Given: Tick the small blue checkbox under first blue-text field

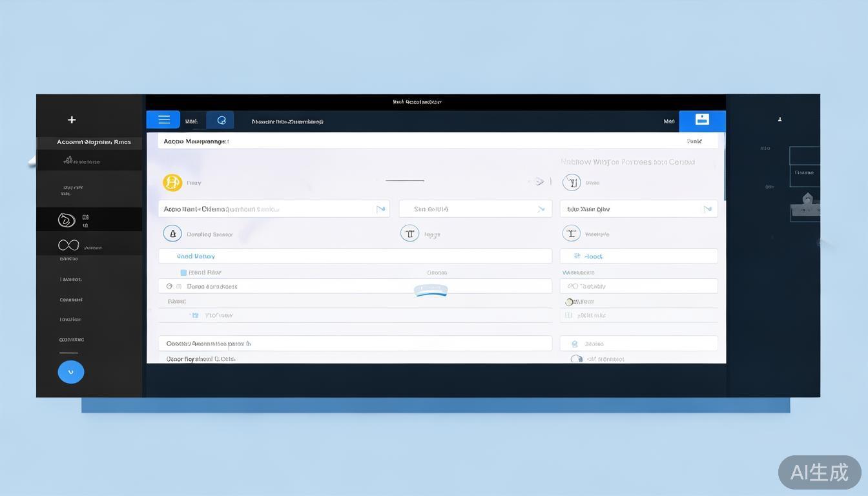Looking at the screenshot, I should point(183,273).
